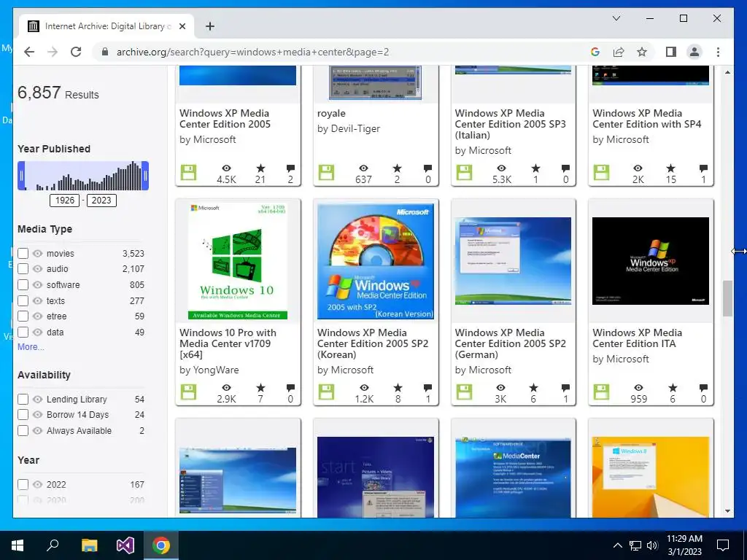Open Chrome profile menu
This screenshot has width=747, height=560.
click(694, 52)
